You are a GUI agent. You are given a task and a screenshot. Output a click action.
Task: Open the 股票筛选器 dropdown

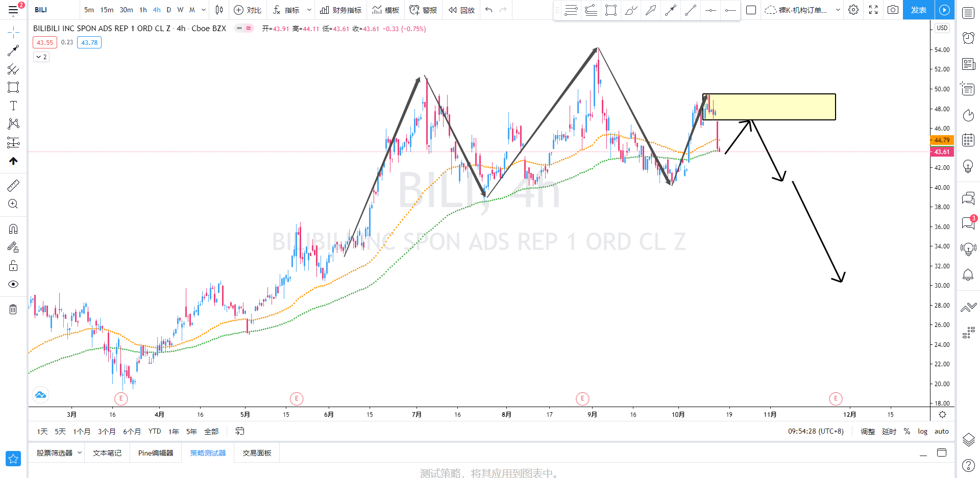pos(58,453)
